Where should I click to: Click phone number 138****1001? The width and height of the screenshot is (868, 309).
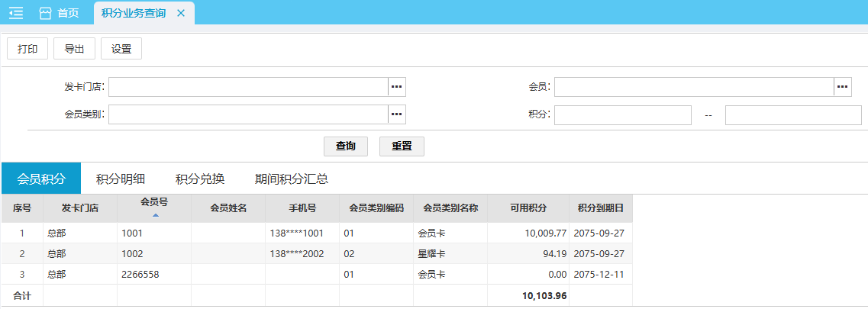click(x=296, y=233)
